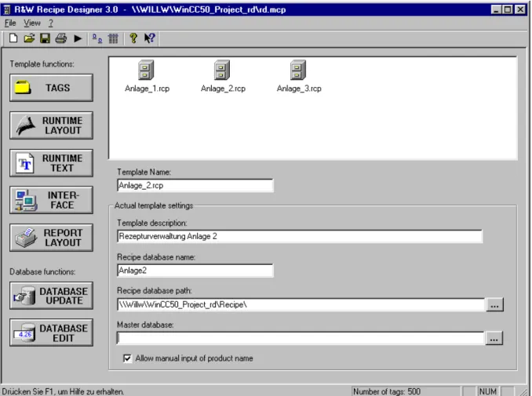Click the application icon in title bar

click(x=7, y=9)
